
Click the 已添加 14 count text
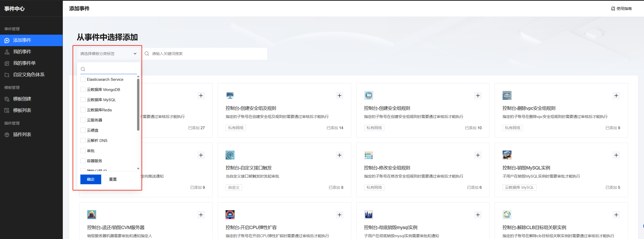pyautogui.click(x=335, y=128)
